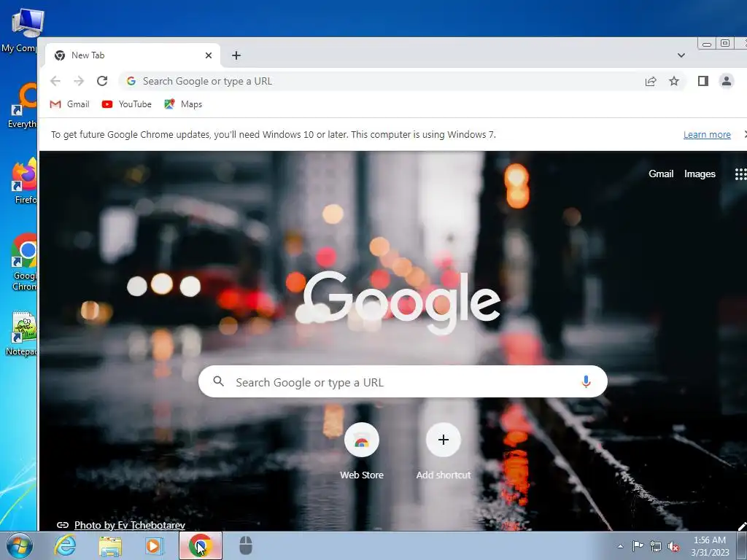Open Gmail link on the new tab page

[661, 174]
